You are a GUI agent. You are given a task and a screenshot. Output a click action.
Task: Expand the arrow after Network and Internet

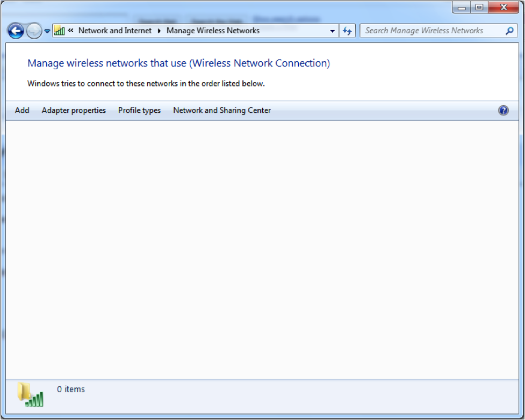[x=160, y=31]
